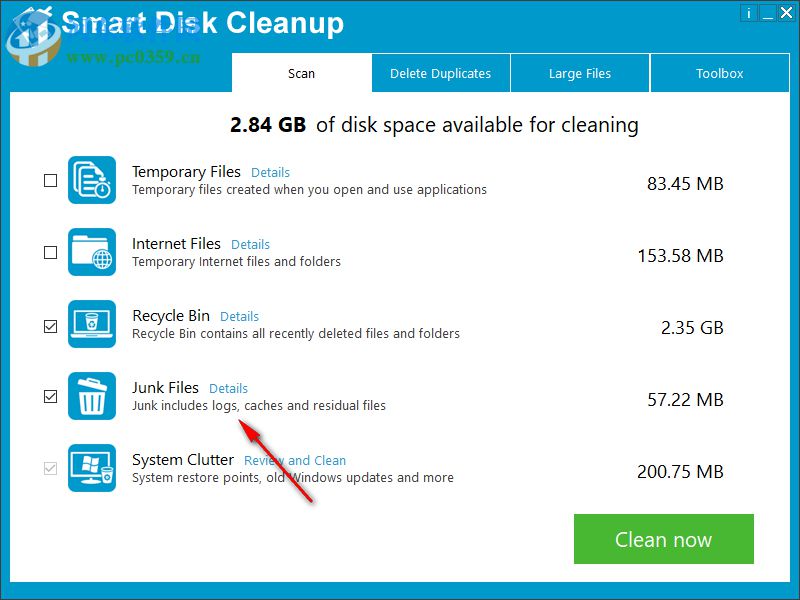
Task: Open the info button in title bar
Action: point(749,13)
